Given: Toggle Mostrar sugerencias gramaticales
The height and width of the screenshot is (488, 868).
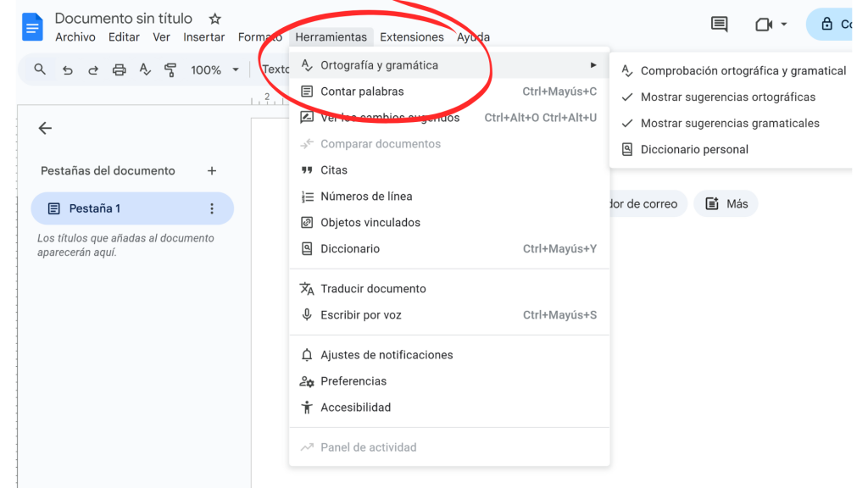Looking at the screenshot, I should [729, 124].
